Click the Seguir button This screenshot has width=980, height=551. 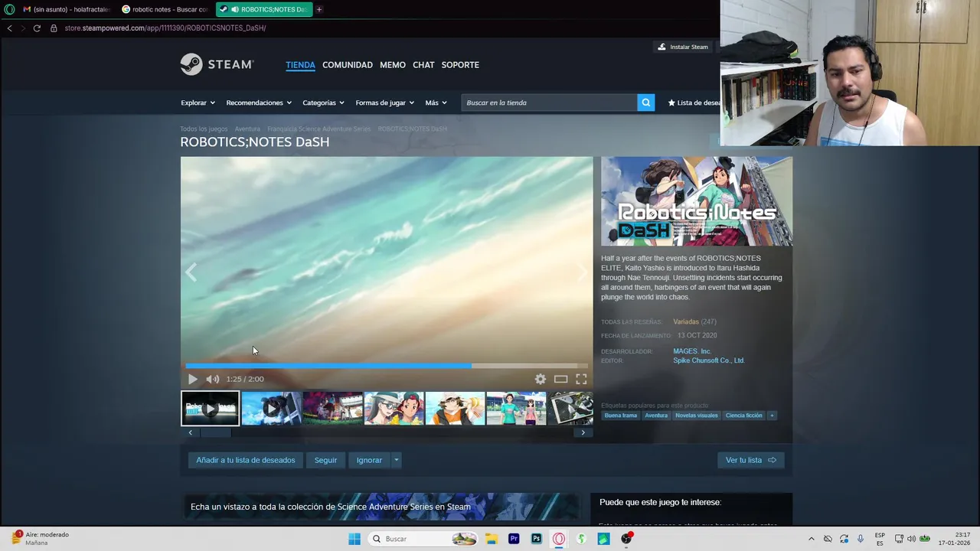pos(325,460)
